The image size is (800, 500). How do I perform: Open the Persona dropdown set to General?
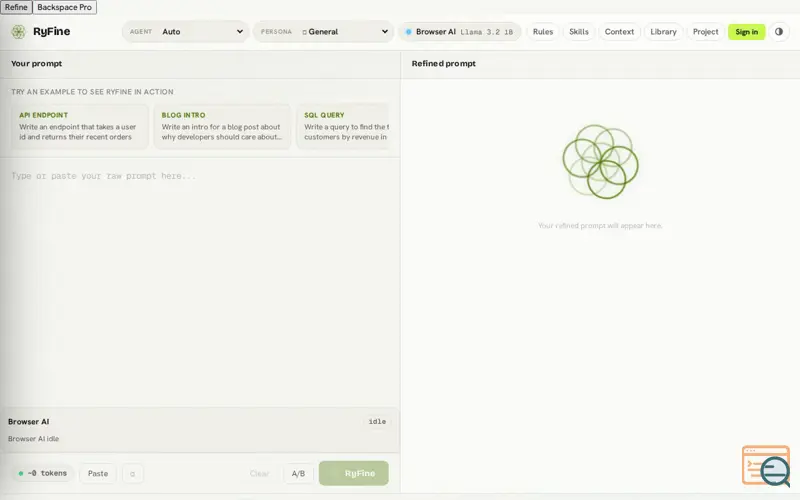(323, 32)
